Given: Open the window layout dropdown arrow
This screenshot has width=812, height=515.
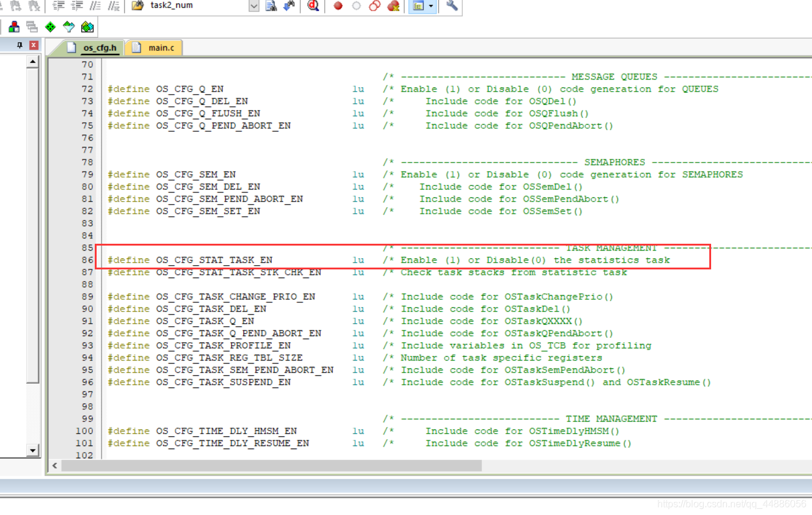Looking at the screenshot, I should click(x=432, y=6).
